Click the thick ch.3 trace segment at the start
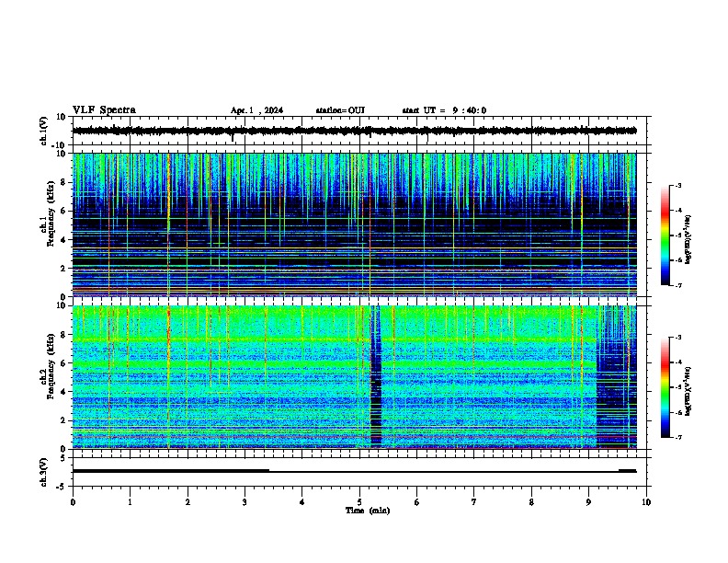 tap(171, 471)
